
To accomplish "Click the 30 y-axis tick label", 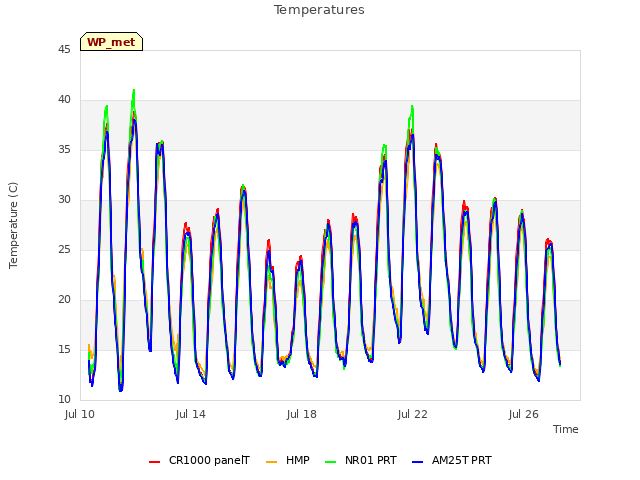I will (64, 200).
